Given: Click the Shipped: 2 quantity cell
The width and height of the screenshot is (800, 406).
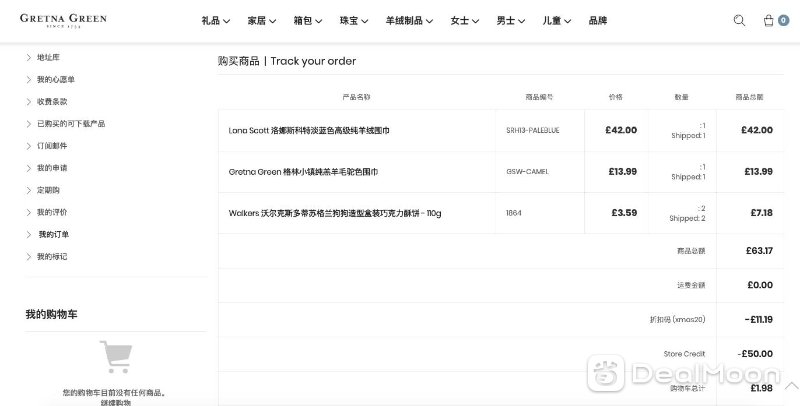Looking at the screenshot, I should pos(687,218).
